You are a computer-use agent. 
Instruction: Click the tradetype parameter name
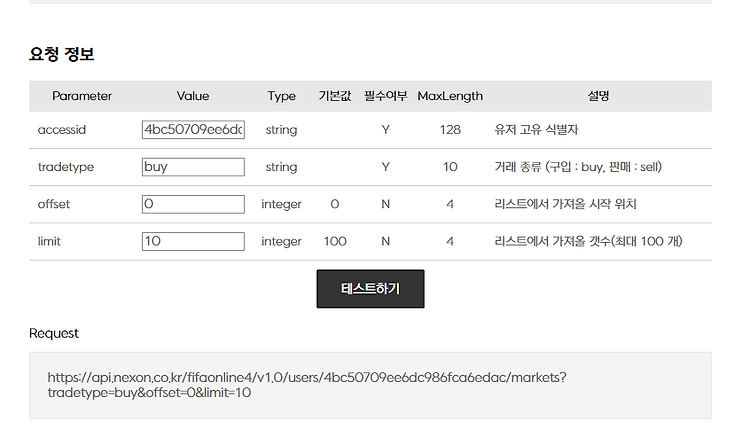[x=66, y=167]
